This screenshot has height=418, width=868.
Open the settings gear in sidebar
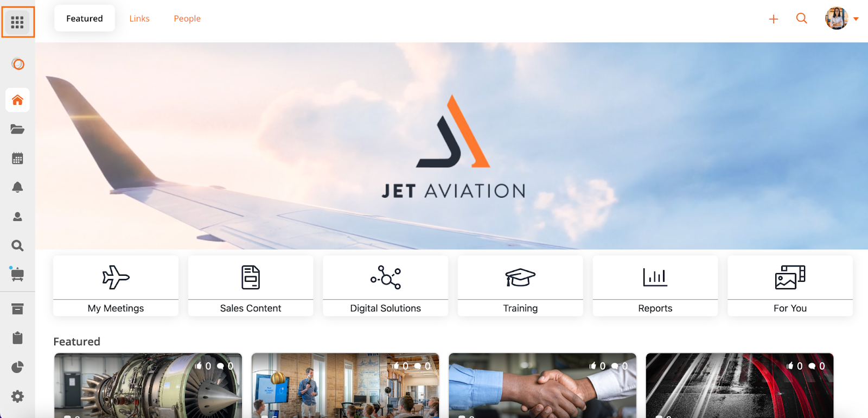coord(17,396)
